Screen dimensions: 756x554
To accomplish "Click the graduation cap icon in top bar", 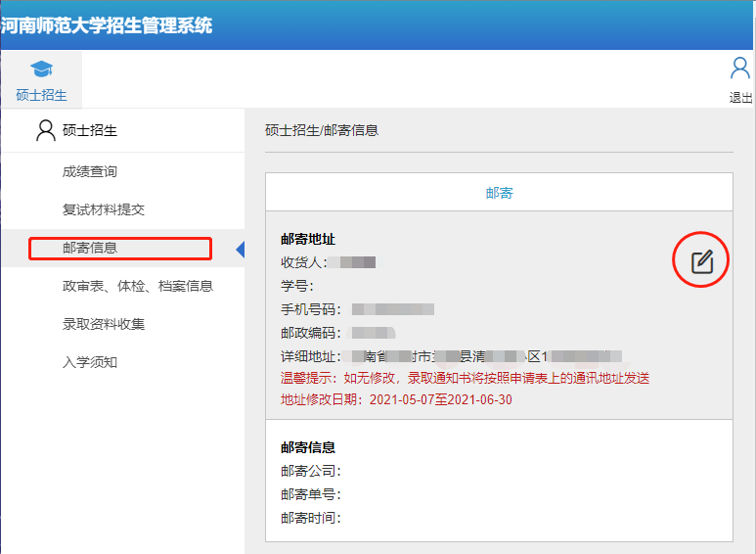I will point(41,69).
